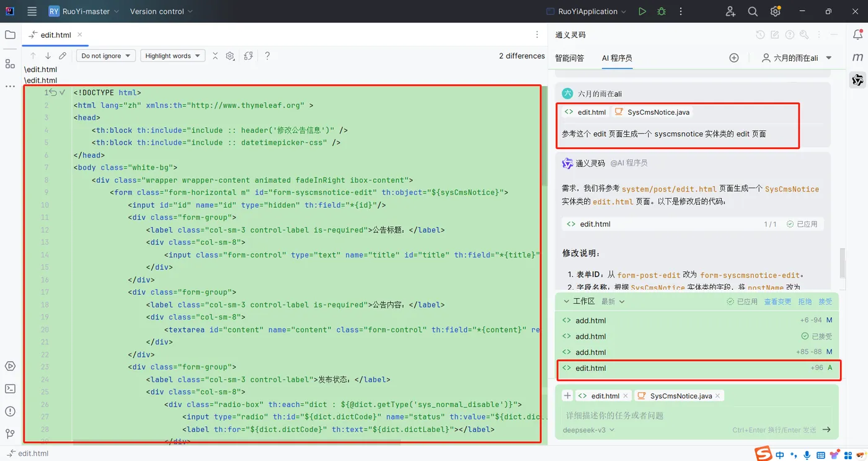
Task: Open edit.html in workspace change list
Action: pos(697,368)
